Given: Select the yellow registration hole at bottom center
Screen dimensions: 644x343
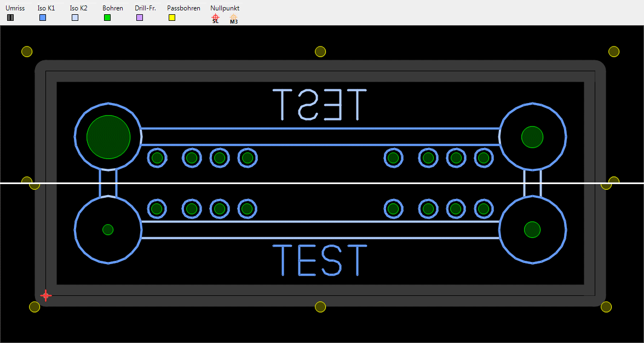Looking at the screenshot, I should click(321, 307).
